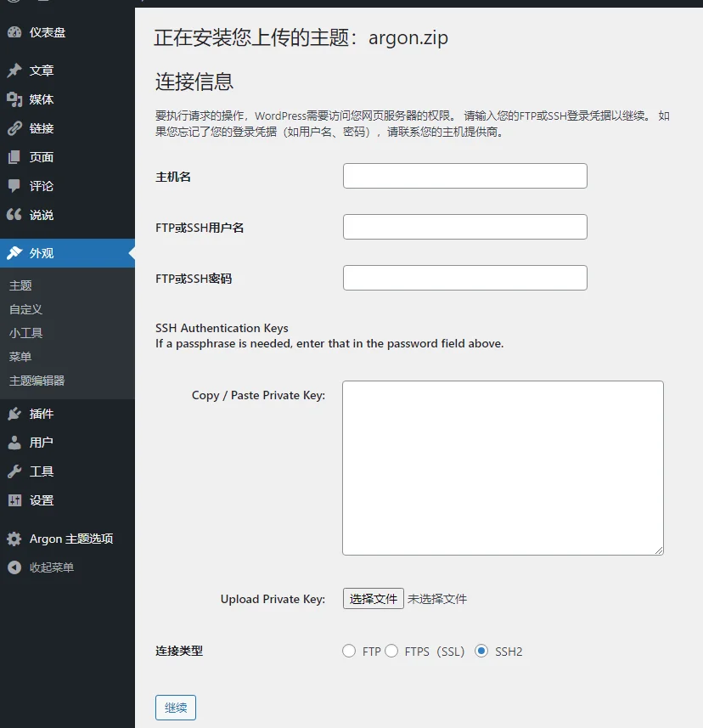Screen dimensions: 703x728
Task: Collapse the sidebar via 收起菜单
Action: 51,567
